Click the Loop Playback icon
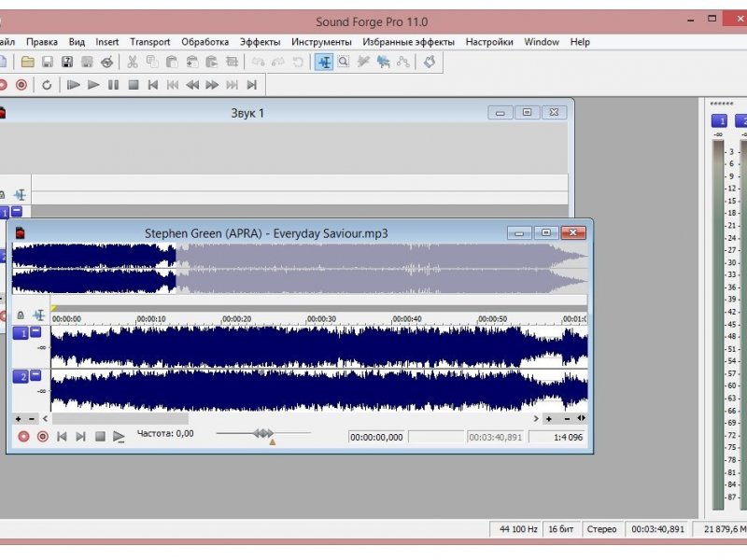This screenshot has width=747, height=560. tap(47, 85)
